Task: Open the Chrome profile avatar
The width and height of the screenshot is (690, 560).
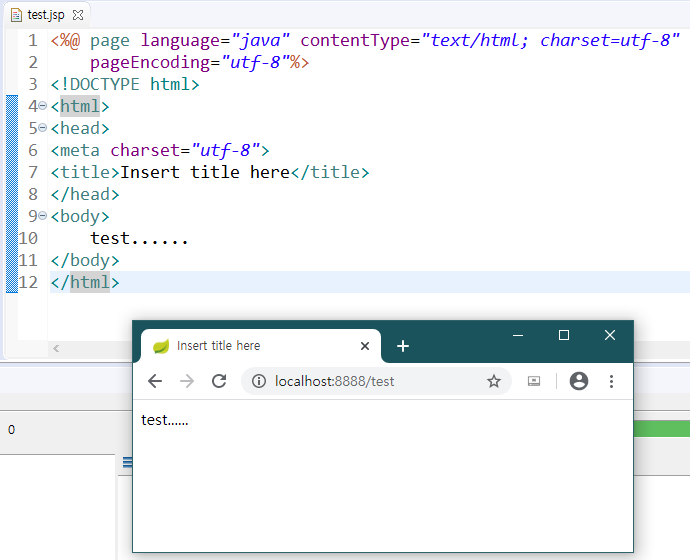Action: point(579,381)
